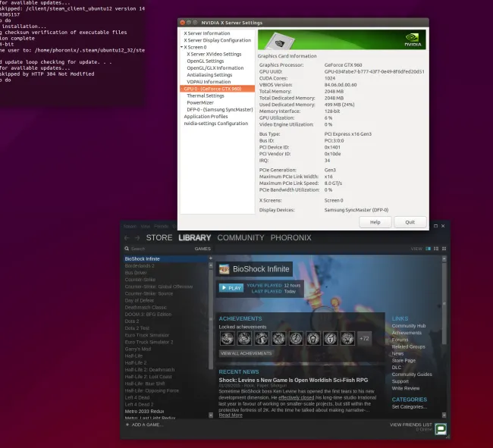
Task: Open the Steam menu in the menu bar
Action: [x=130, y=226]
